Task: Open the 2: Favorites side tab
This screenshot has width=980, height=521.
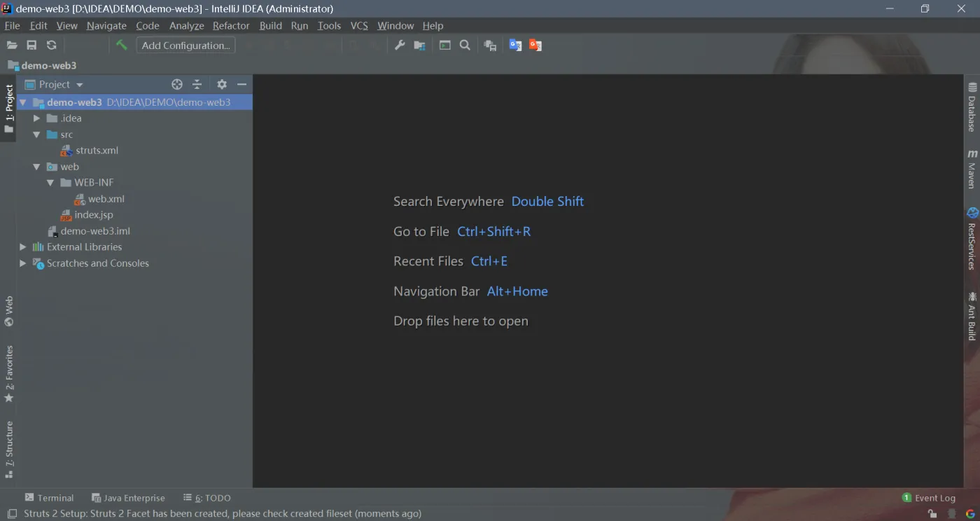Action: tap(9, 374)
